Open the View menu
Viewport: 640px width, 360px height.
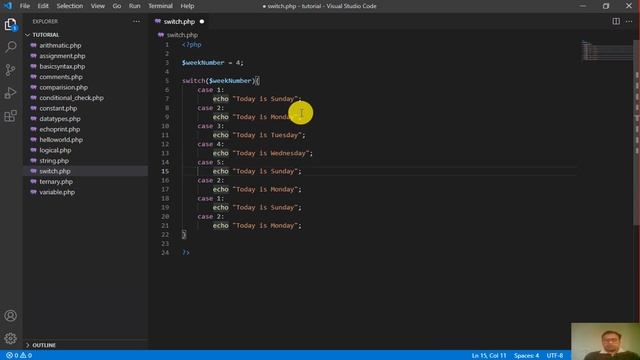(x=98, y=6)
